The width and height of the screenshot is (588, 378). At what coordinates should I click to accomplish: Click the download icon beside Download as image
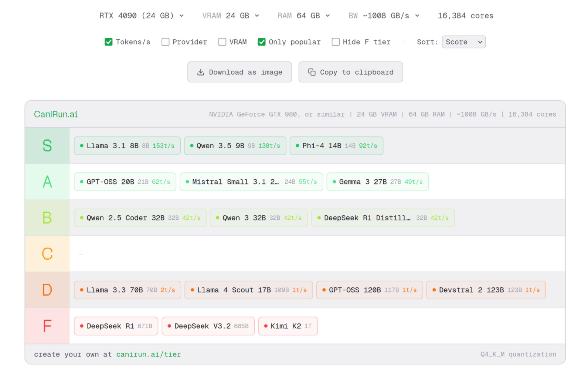tap(200, 72)
